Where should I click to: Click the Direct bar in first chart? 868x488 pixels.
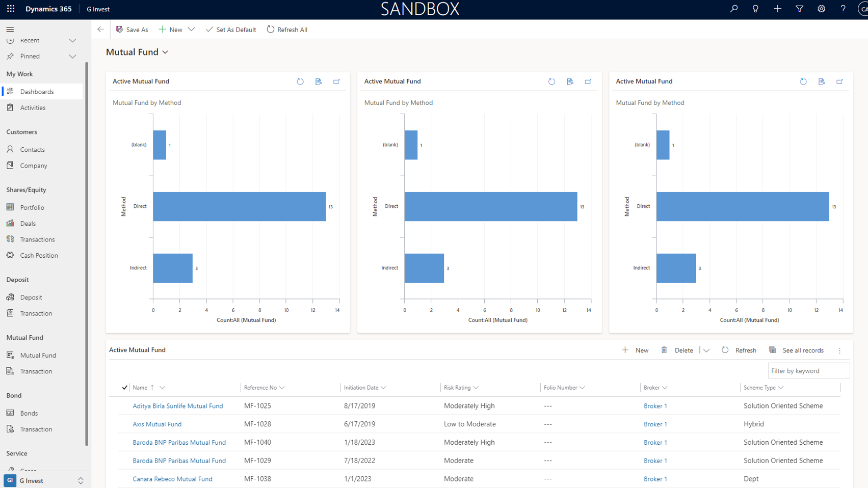pyautogui.click(x=239, y=206)
